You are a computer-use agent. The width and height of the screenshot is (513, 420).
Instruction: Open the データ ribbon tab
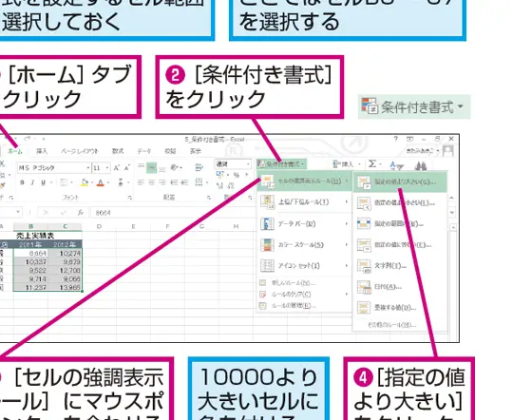coord(144,151)
